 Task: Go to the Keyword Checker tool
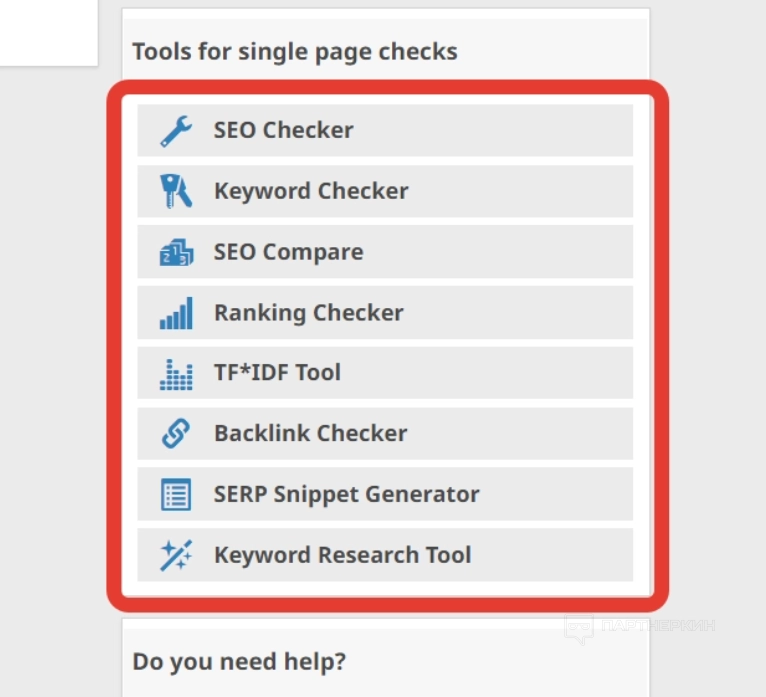311,191
